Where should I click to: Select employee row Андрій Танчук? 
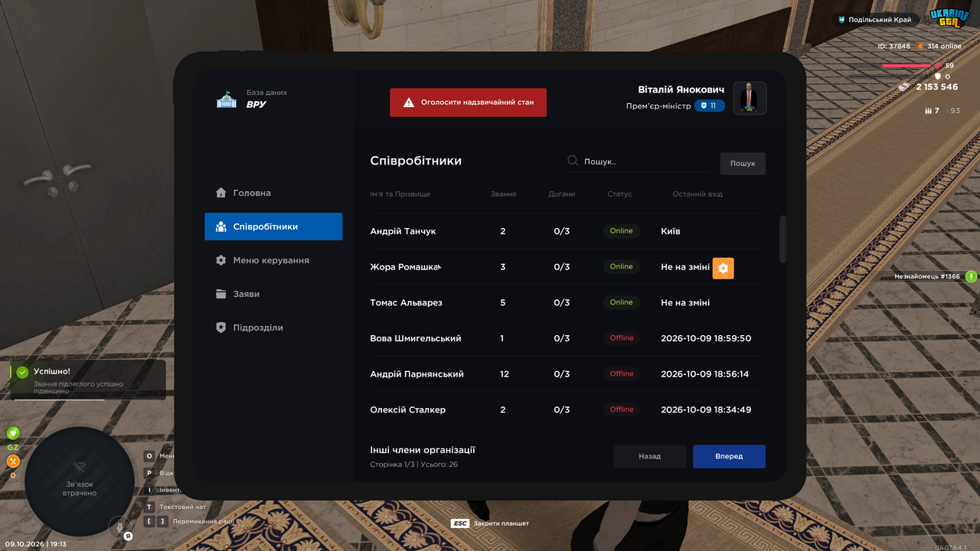567,231
